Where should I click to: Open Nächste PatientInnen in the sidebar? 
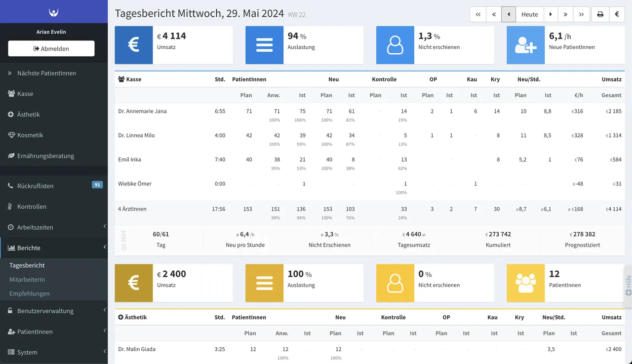click(54, 73)
